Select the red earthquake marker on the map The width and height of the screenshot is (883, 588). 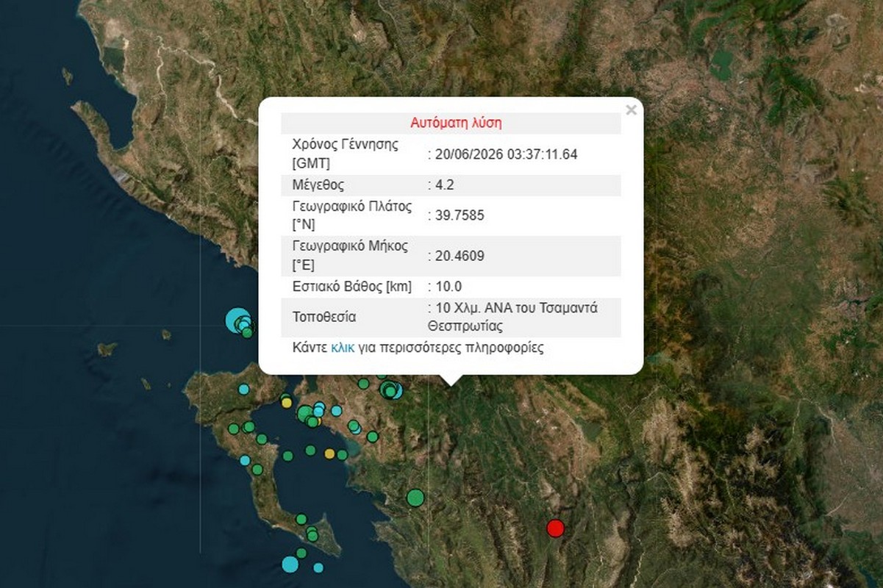click(556, 528)
